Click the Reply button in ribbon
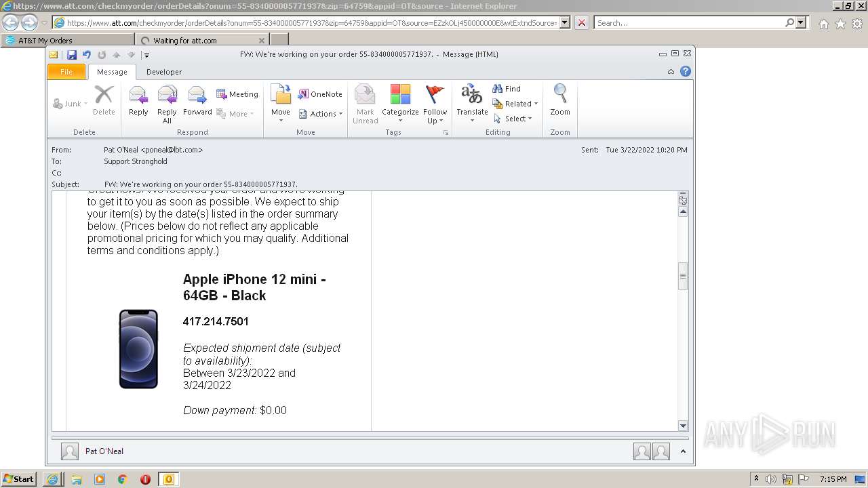 [x=138, y=102]
